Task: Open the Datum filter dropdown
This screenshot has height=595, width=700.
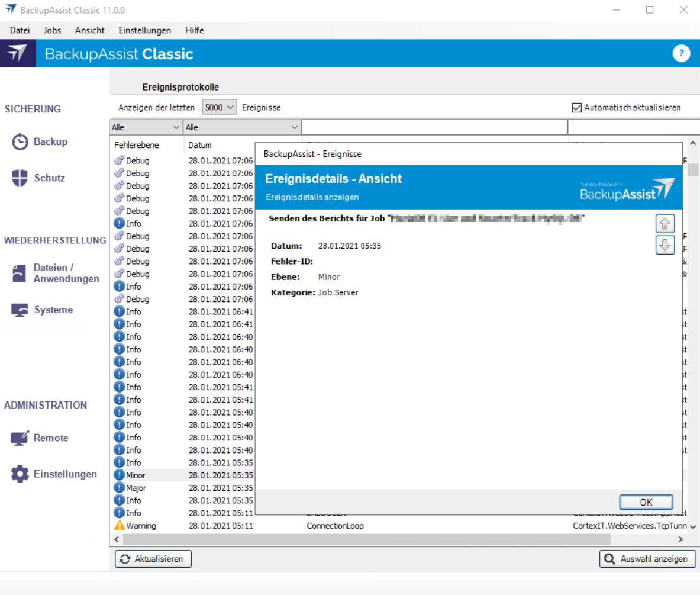Action: [x=241, y=127]
